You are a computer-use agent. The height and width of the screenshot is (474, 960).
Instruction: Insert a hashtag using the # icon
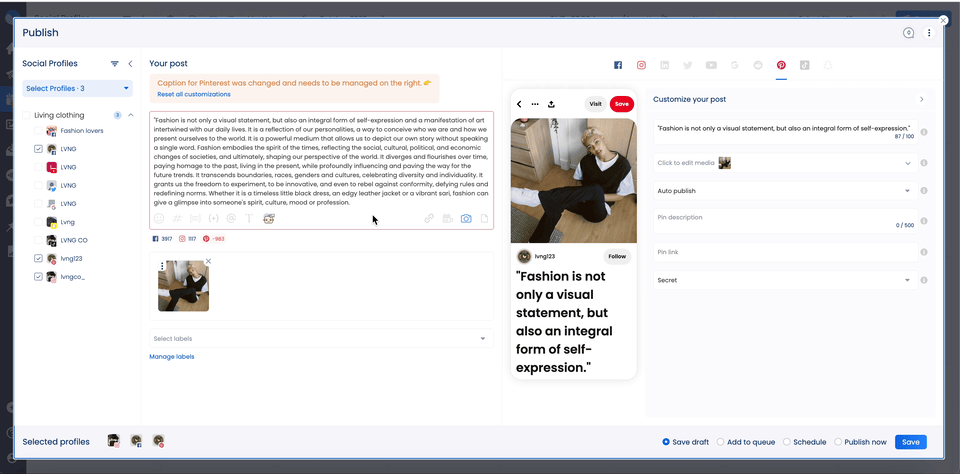(x=178, y=218)
